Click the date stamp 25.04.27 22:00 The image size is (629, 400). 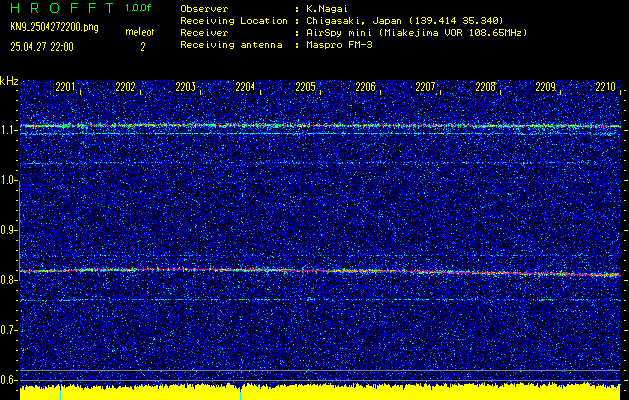42,47
